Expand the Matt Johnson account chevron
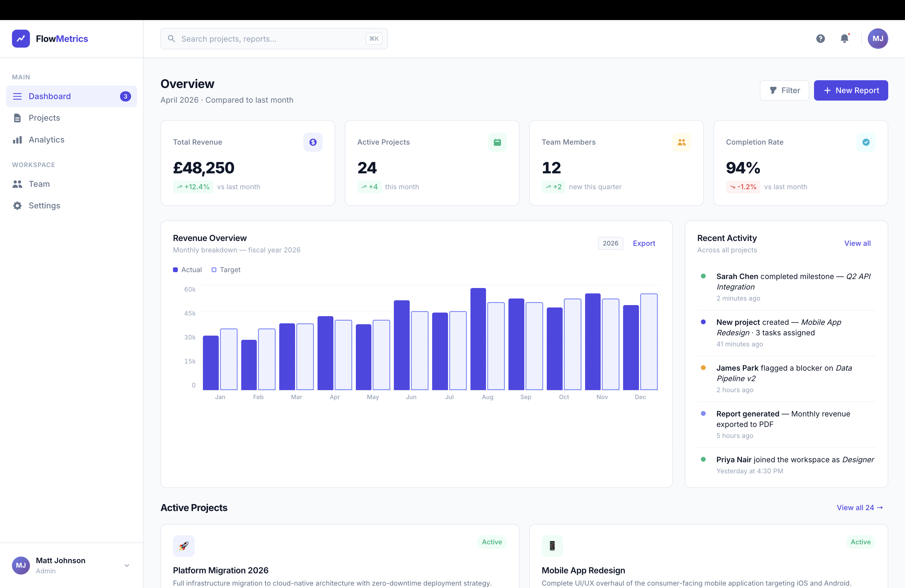905x588 pixels. pyautogui.click(x=127, y=565)
